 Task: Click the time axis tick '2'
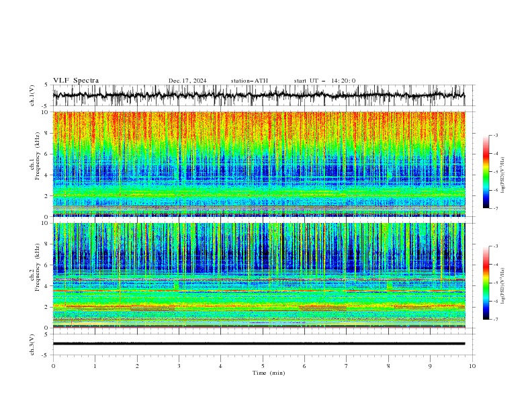pyautogui.click(x=137, y=366)
